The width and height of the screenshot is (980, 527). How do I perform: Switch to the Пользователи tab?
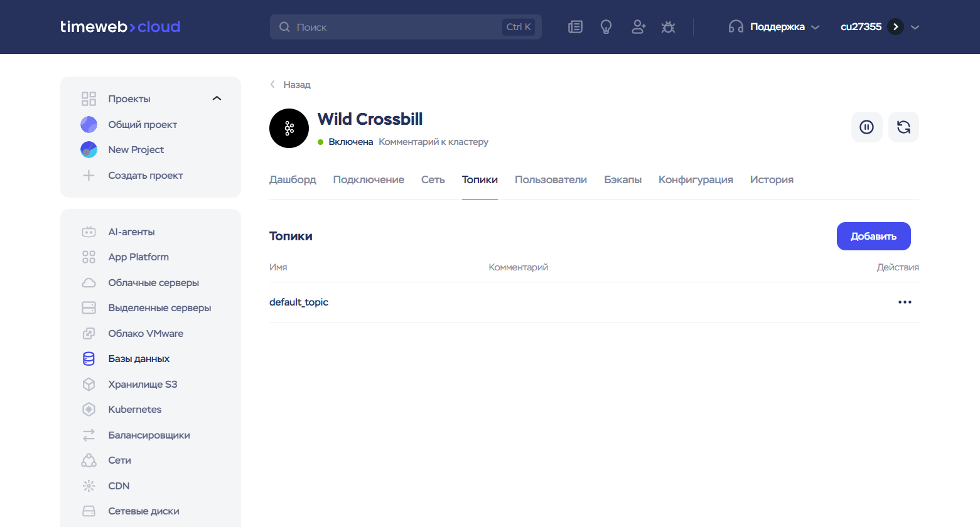[x=551, y=180]
